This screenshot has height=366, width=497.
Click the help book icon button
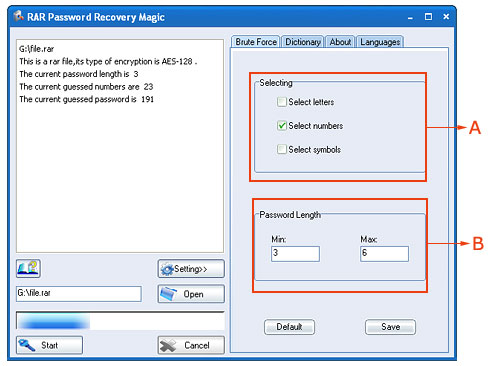28,268
